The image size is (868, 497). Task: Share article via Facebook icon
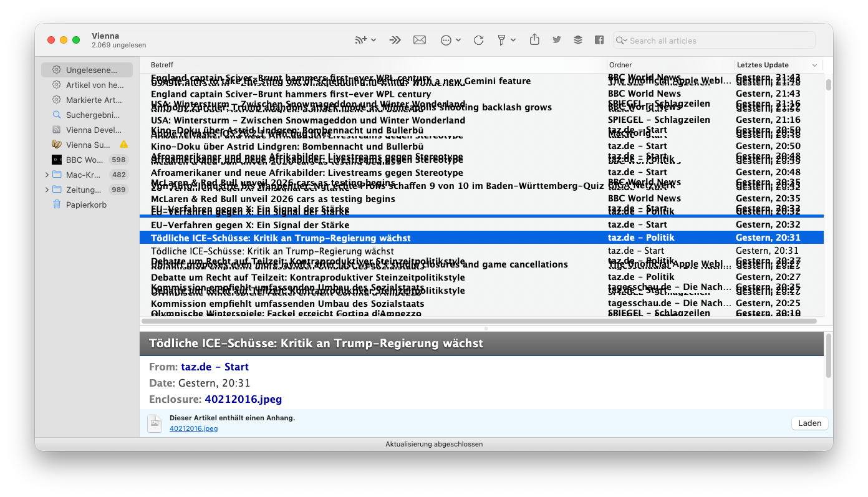pos(599,40)
